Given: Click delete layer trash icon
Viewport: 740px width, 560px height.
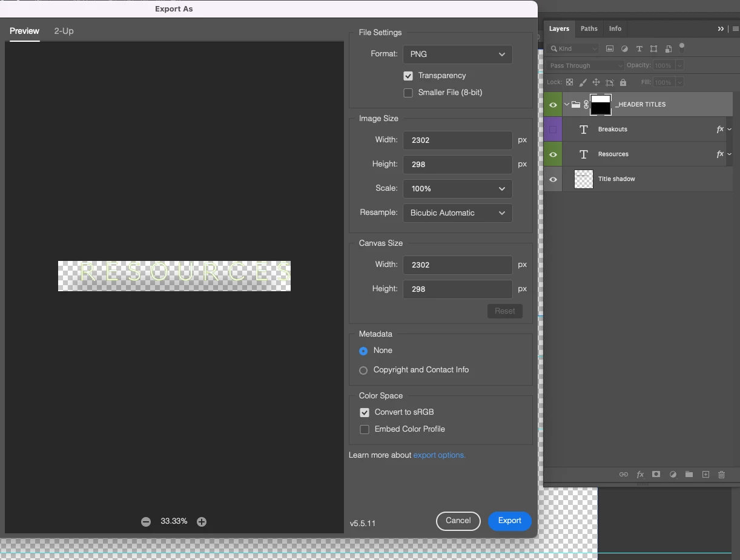Looking at the screenshot, I should (721, 475).
